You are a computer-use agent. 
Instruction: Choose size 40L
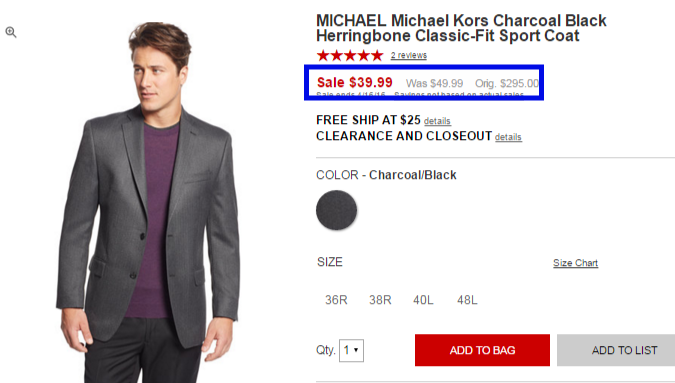click(423, 300)
